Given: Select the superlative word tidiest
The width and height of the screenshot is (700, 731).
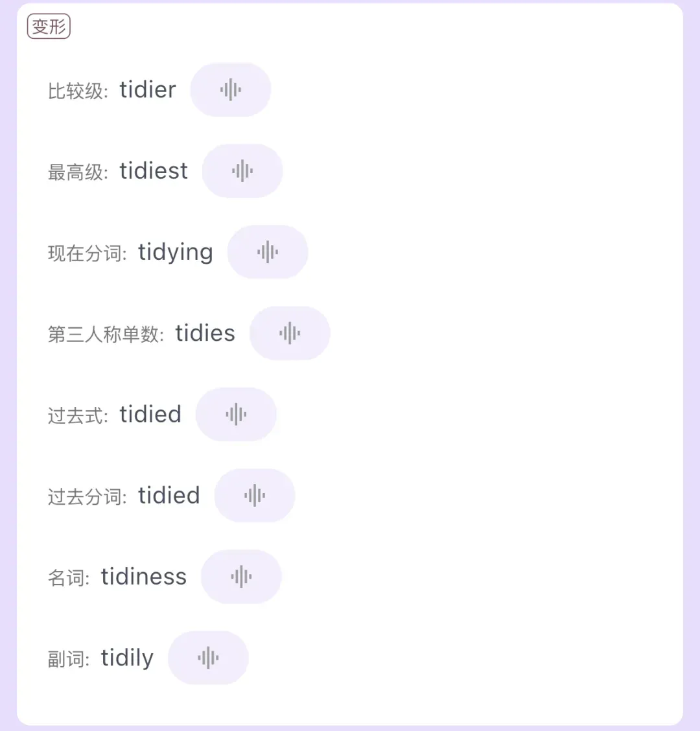Looking at the screenshot, I should pyautogui.click(x=154, y=170).
